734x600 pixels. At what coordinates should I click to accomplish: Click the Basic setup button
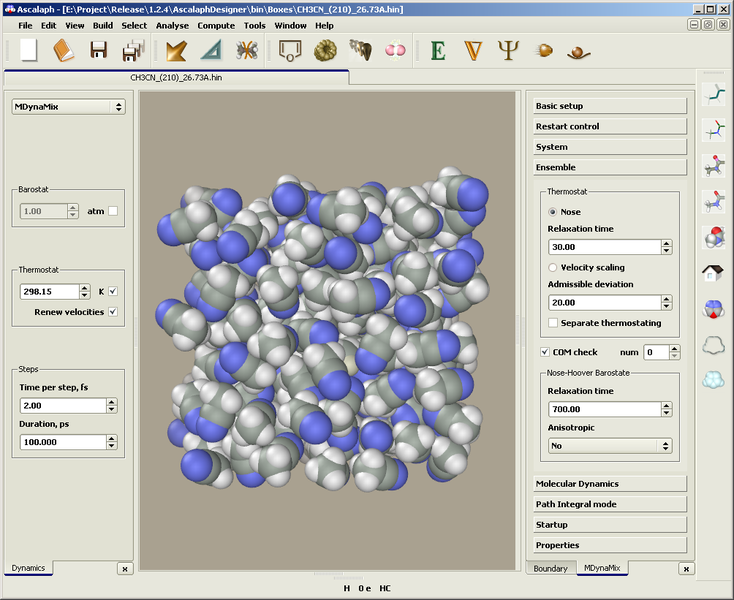(609, 106)
